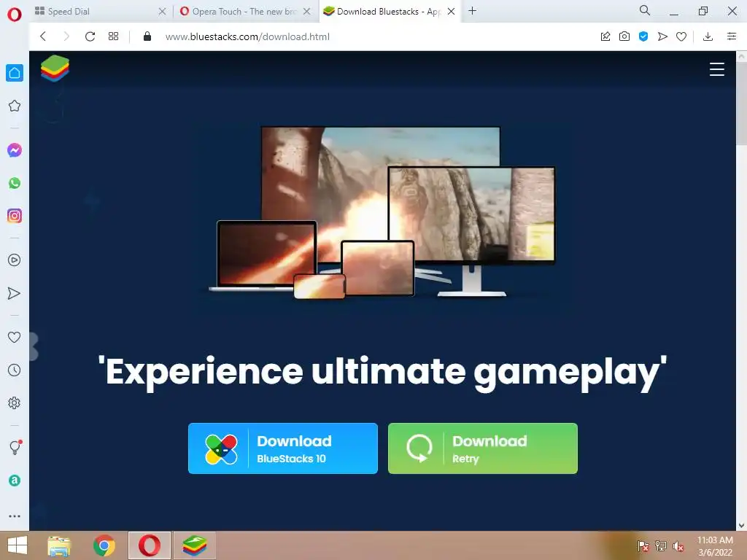
Task: Open Easy Setup sliders icon
Action: (x=732, y=36)
